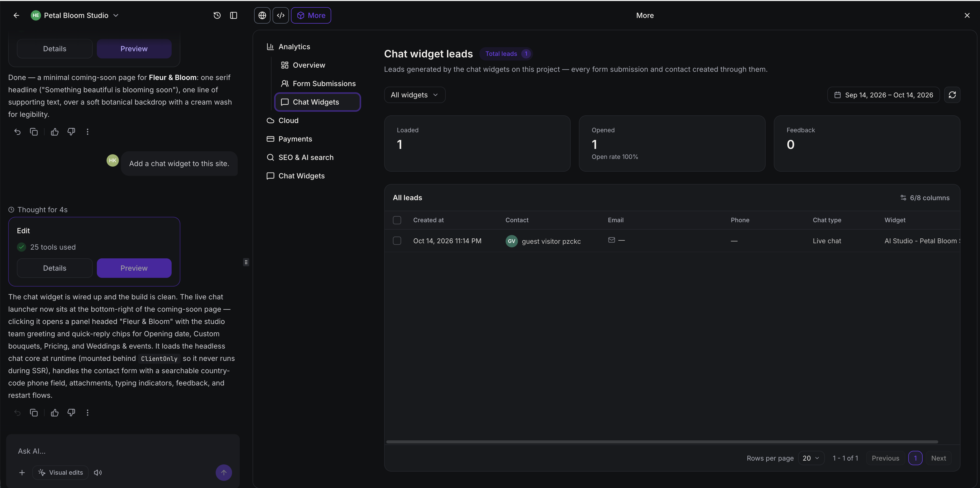Click the panel resize drag handle
Viewport: 980px width, 488px height.
246,262
